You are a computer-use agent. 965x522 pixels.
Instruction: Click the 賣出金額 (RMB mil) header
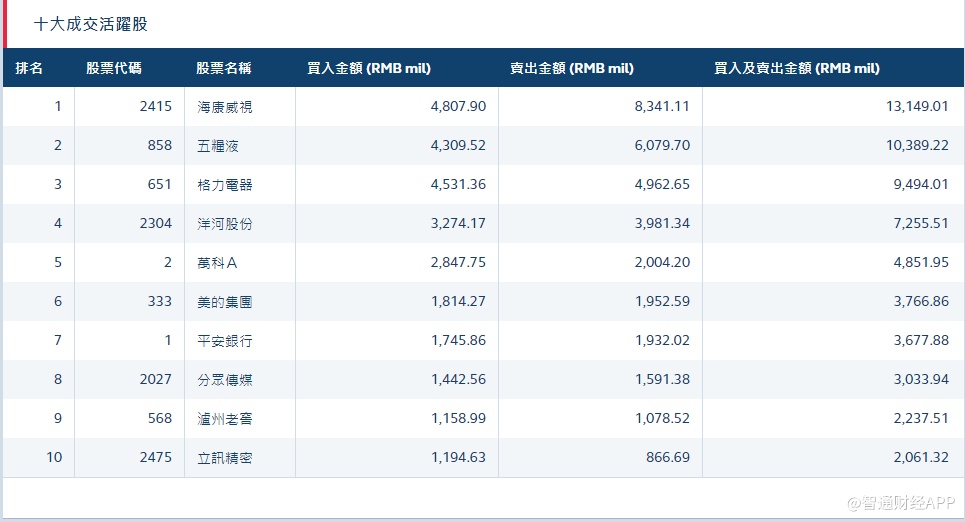pos(572,68)
